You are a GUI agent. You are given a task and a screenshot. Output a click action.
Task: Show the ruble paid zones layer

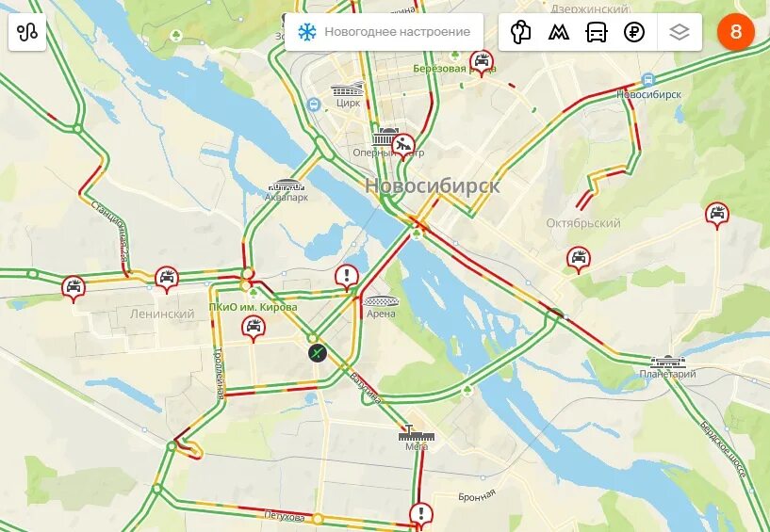[634, 32]
